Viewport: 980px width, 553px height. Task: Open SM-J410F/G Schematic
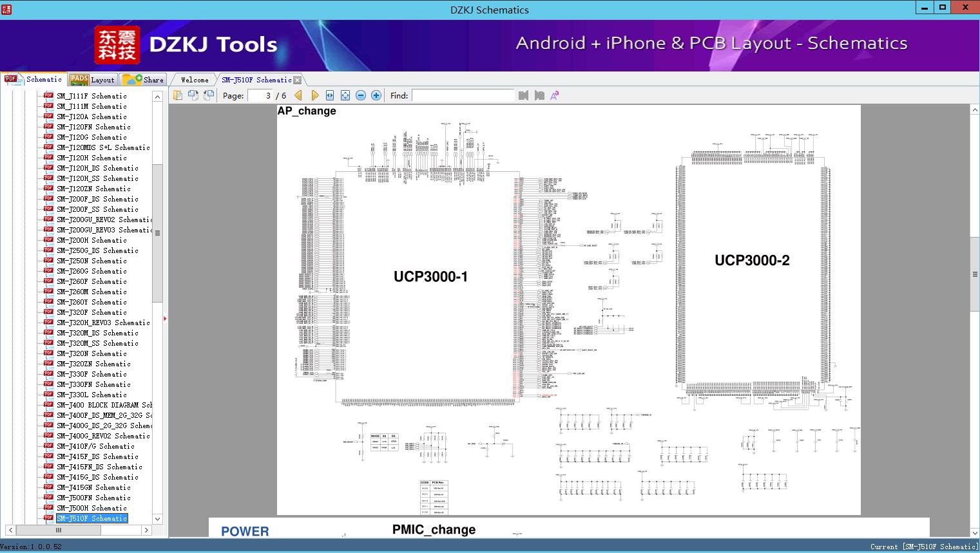[95, 446]
